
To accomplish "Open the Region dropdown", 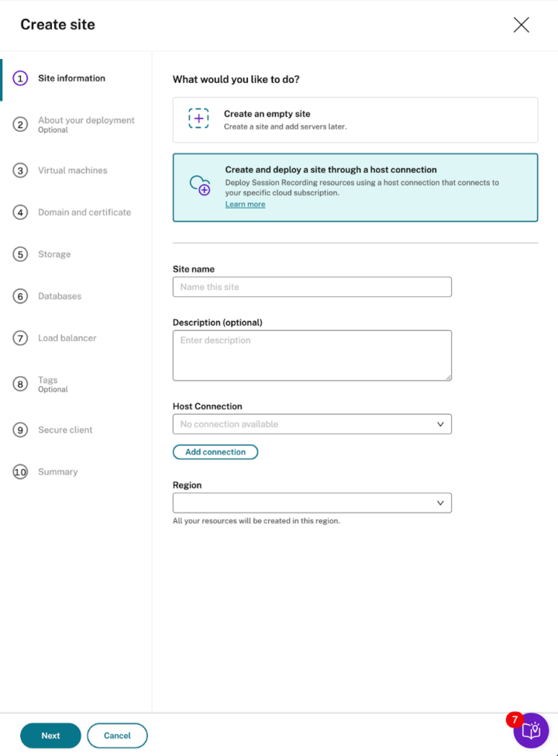I will pyautogui.click(x=312, y=503).
